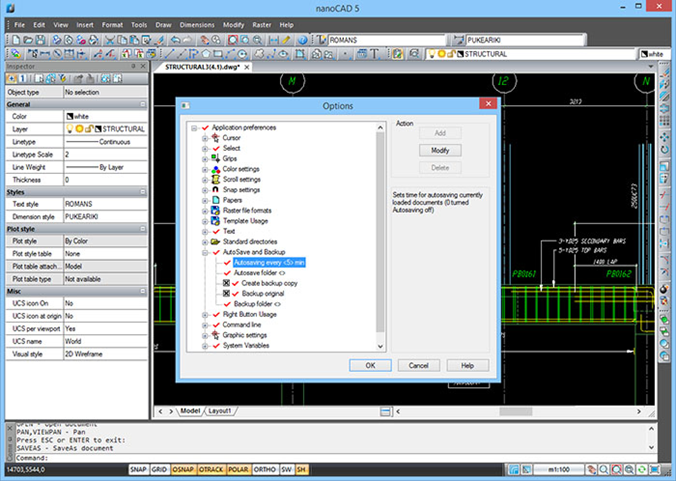
Task: Toggle the Create backup copy checkbox
Action: (x=226, y=284)
